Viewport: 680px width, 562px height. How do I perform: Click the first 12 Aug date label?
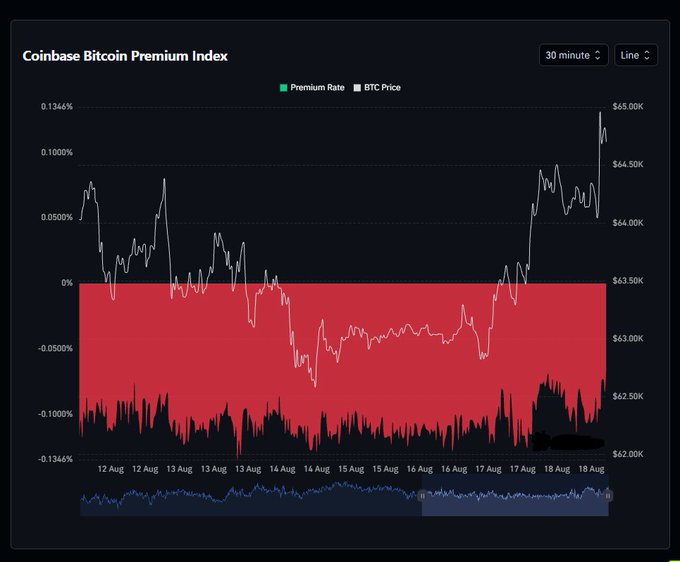[111, 469]
